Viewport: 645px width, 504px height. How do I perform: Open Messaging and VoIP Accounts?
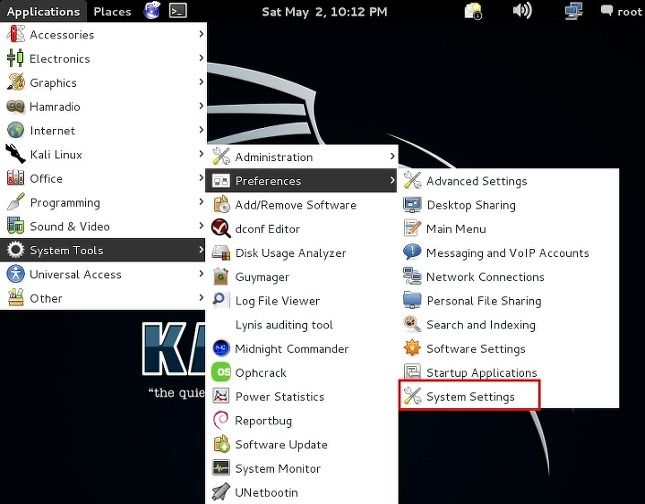509,253
